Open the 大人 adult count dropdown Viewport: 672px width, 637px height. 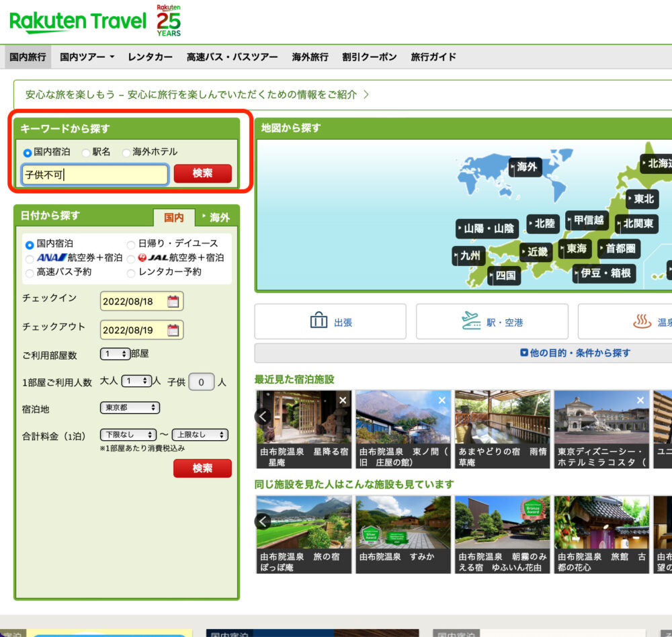tap(136, 381)
